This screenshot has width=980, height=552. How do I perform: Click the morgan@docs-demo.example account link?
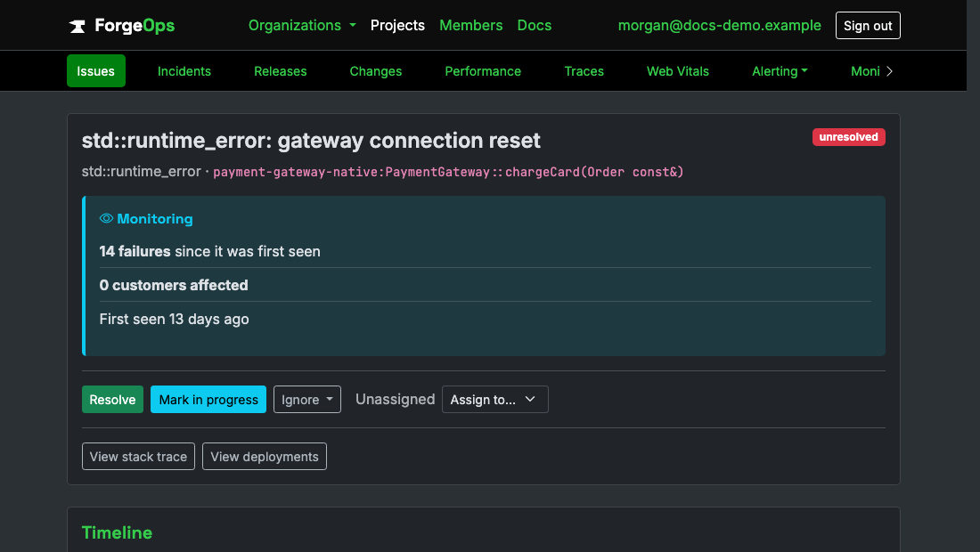719,26
